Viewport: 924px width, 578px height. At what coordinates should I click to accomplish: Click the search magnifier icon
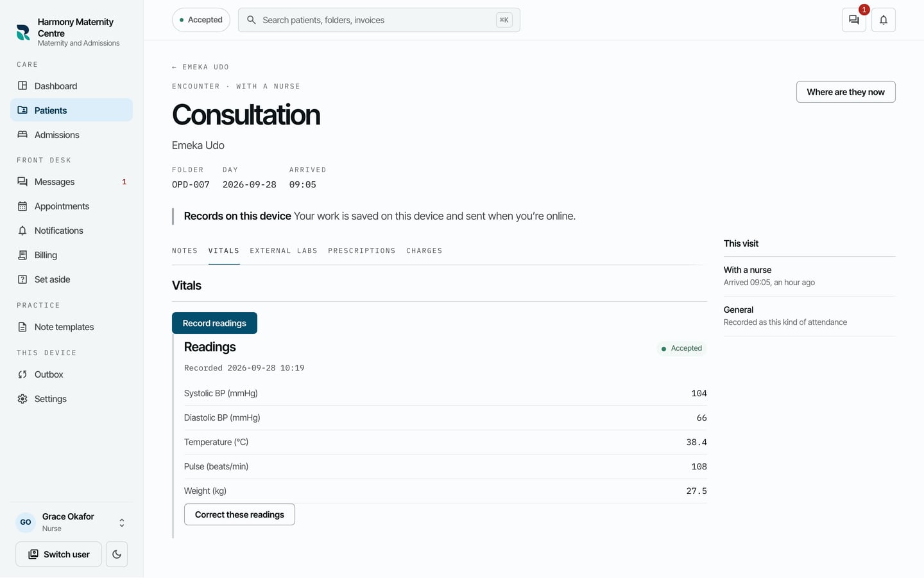(252, 20)
